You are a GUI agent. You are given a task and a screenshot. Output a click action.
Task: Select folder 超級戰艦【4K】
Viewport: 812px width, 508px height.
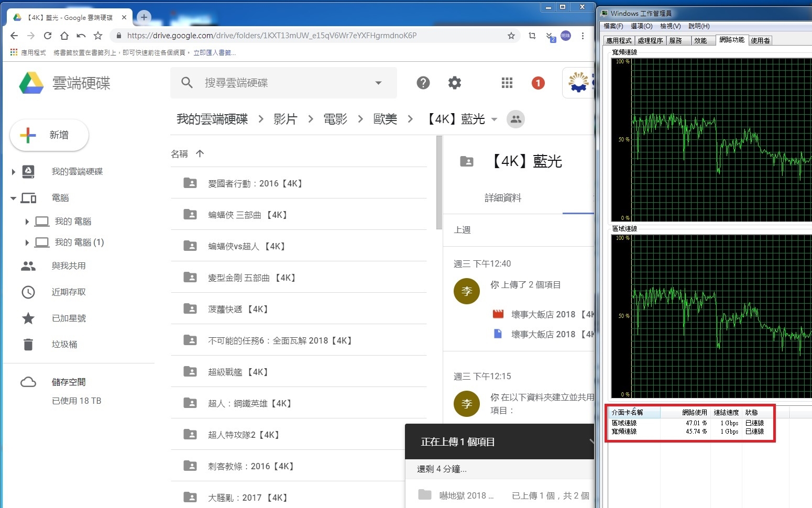click(299, 372)
